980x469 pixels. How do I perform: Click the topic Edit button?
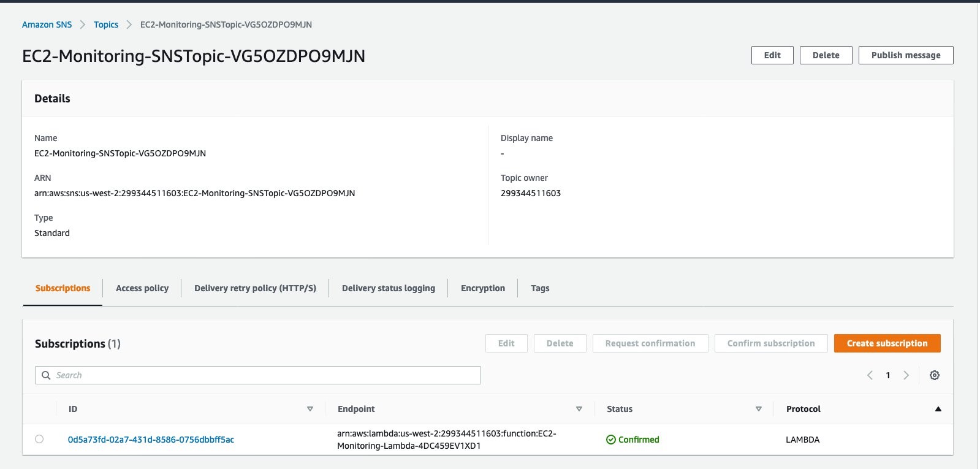coord(772,55)
